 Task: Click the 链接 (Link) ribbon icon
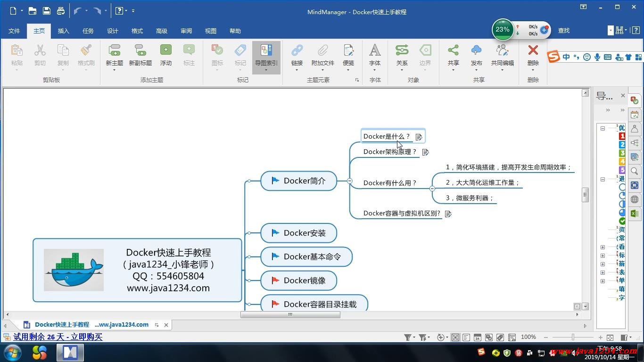[x=297, y=50]
